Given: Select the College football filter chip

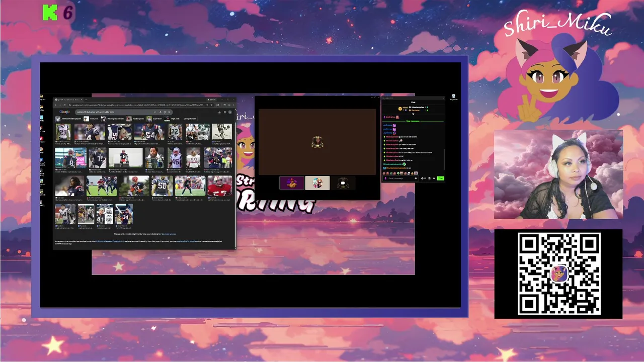Looking at the screenshot, I should (190, 119).
